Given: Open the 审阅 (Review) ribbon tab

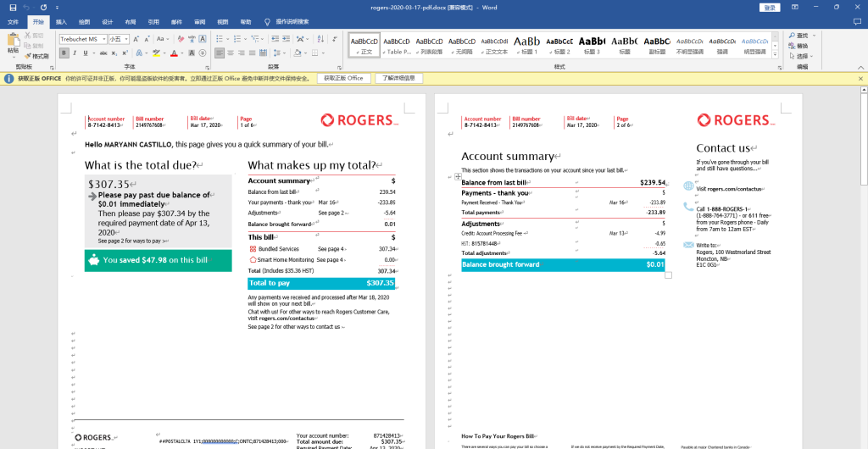Looking at the screenshot, I should click(199, 21).
